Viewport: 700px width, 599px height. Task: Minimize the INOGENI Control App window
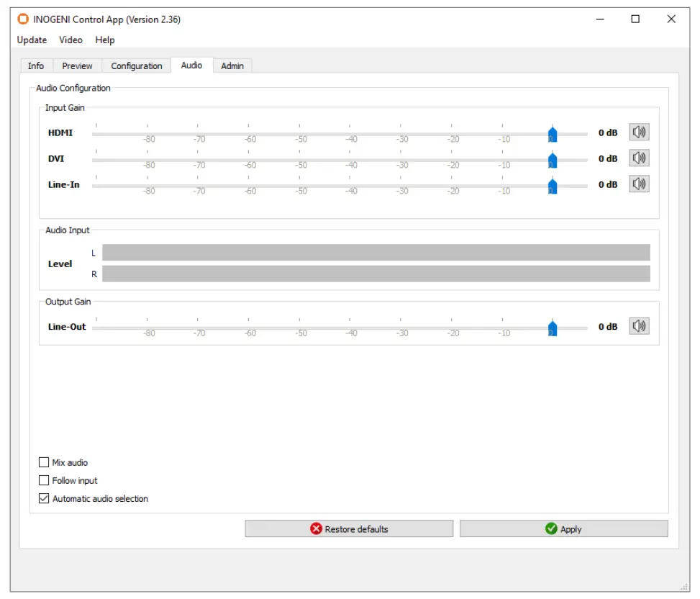pos(600,19)
